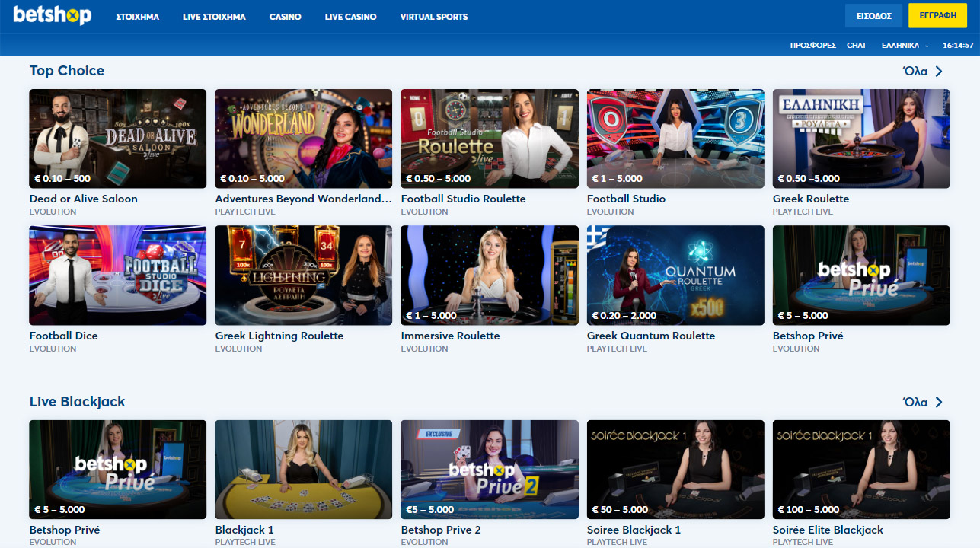This screenshot has width=980, height=548.
Task: Click the betshop logo
Action: click(x=52, y=16)
